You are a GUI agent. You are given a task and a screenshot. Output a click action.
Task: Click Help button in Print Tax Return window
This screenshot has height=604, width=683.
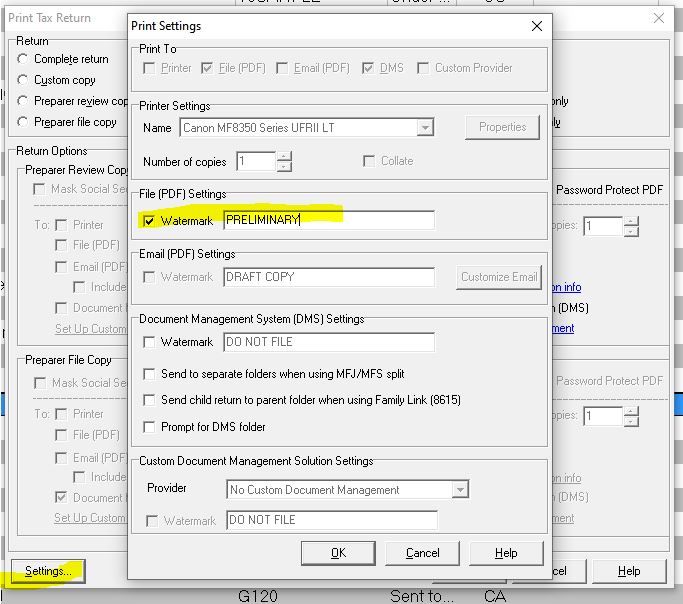[628, 571]
